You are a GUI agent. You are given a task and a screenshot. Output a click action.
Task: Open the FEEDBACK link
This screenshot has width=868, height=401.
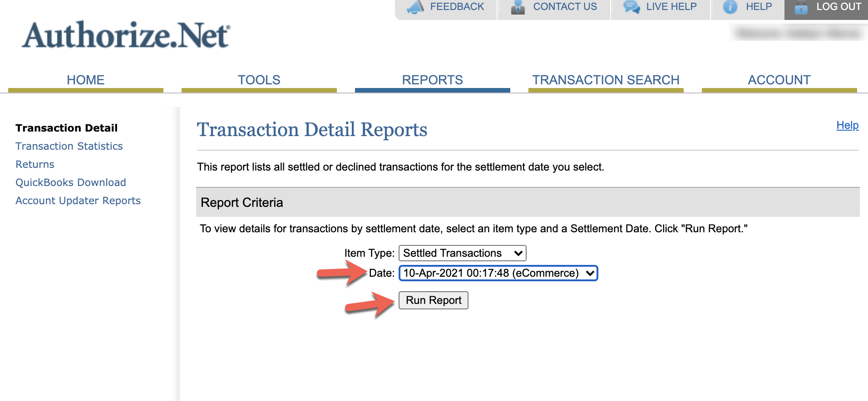[x=457, y=7]
